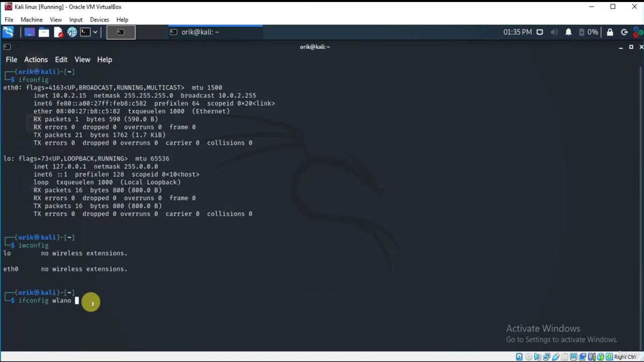
Task: Click the display status monitor icon
Action: (x=573, y=357)
